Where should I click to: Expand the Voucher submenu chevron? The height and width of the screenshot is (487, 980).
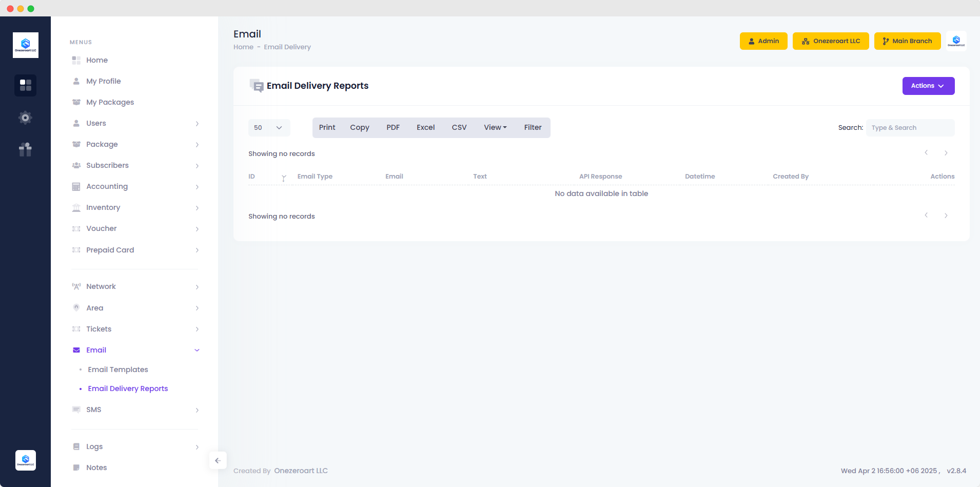197,229
